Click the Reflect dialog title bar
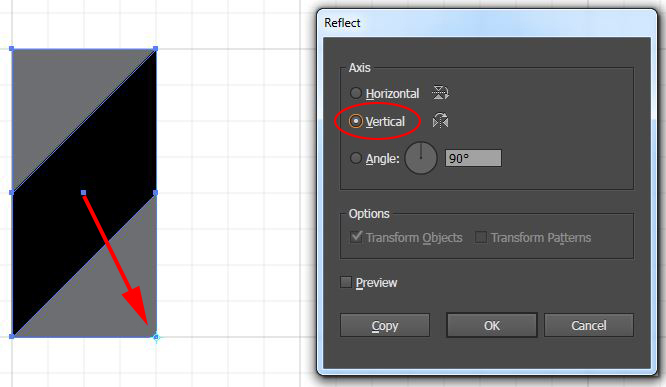The image size is (666, 387). pos(487,23)
